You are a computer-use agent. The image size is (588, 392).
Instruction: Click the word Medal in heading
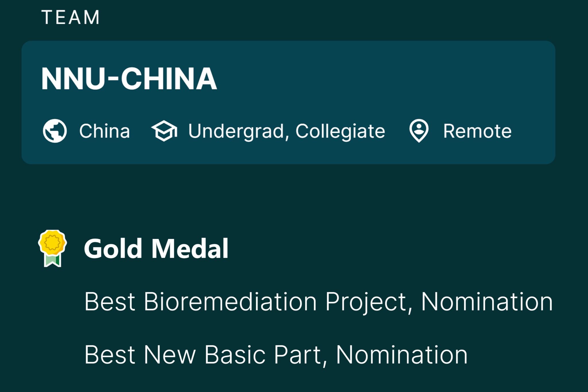pyautogui.click(x=190, y=249)
